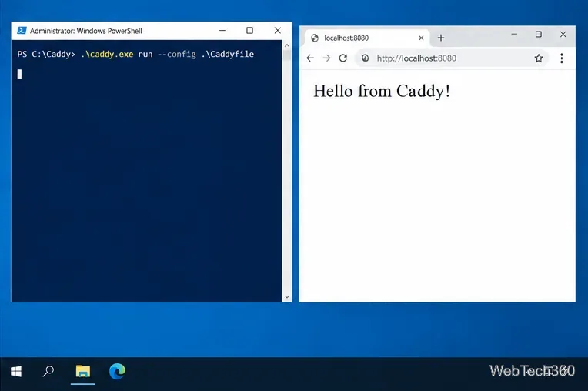
Task: Bookmark this page with the star icon
Action: click(539, 58)
